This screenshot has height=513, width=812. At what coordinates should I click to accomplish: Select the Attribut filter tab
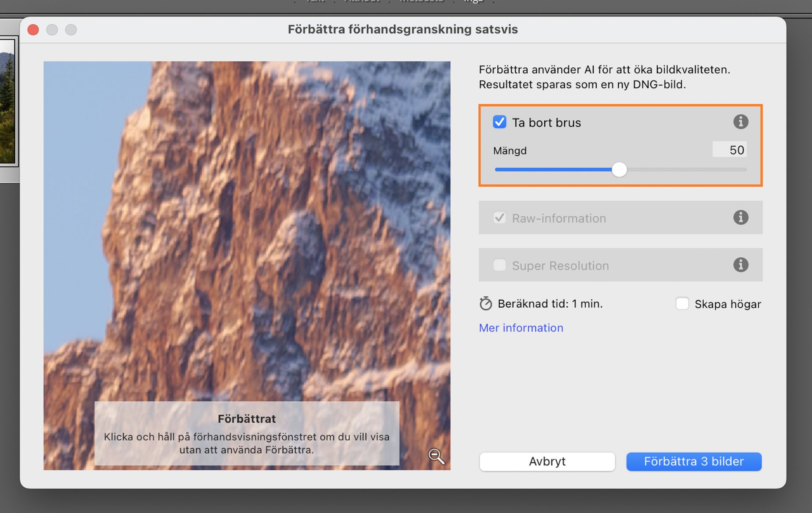click(362, 2)
